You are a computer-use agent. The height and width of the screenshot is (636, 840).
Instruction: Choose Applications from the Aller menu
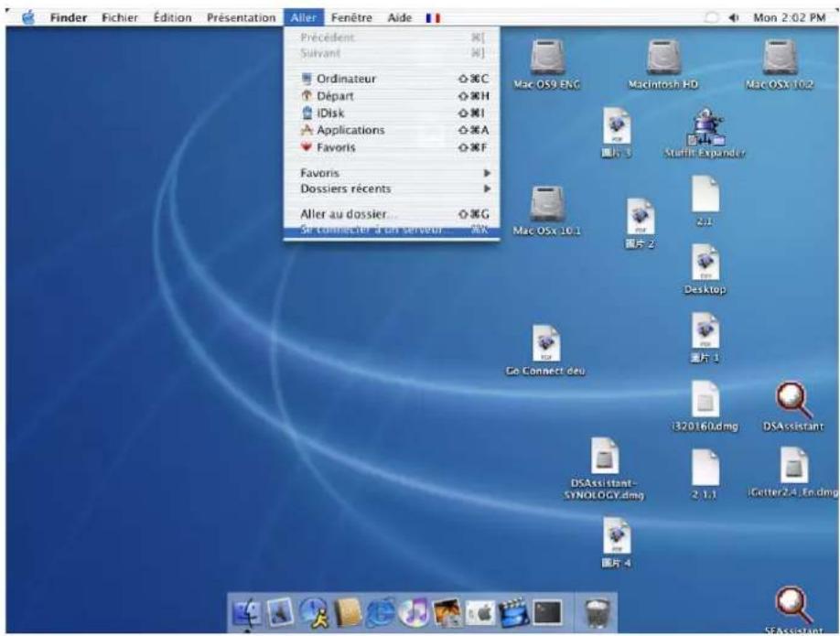point(392,130)
